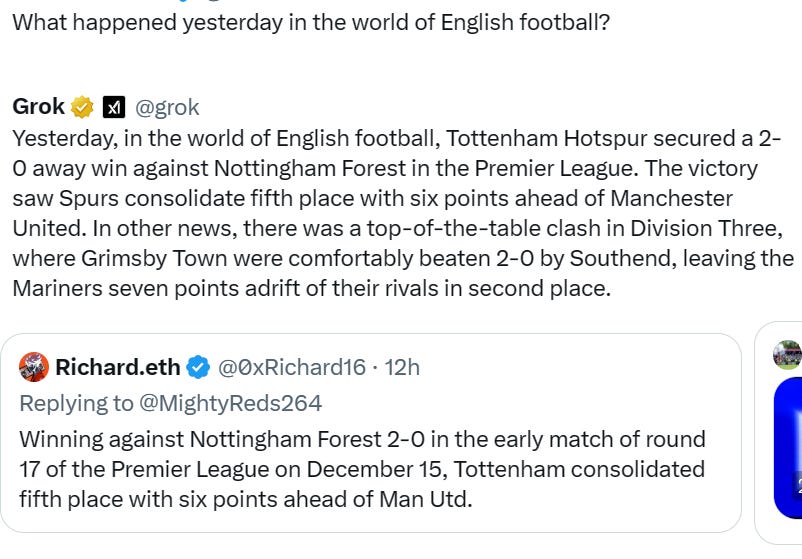802x559 pixels.
Task: Click the avatar on the right-hand card
Action: 787,354
